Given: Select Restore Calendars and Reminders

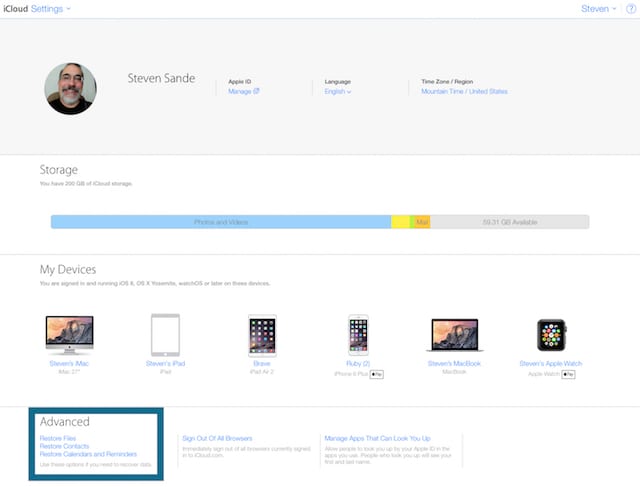Looking at the screenshot, I should [88, 454].
